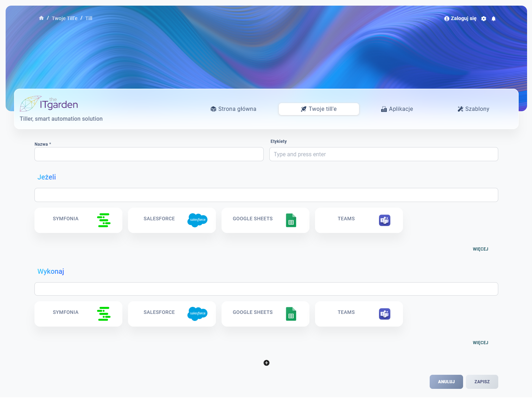
Task: Click the ITgarden logo
Action: click(x=49, y=104)
